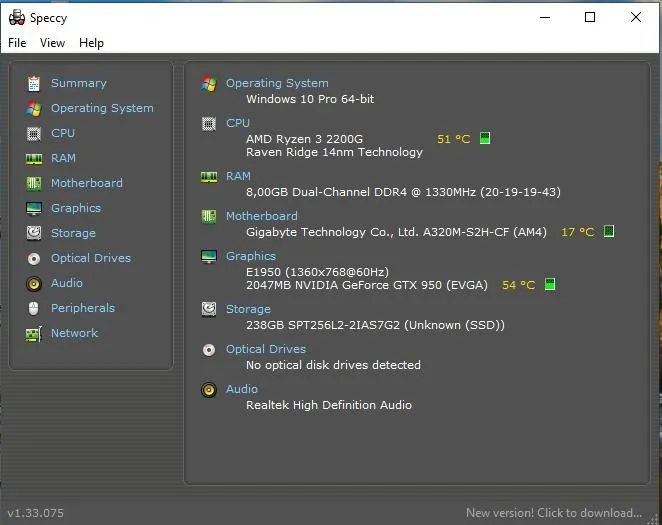Open Motherboard section from sidebar
This screenshot has height=525, width=662.
[x=87, y=183]
